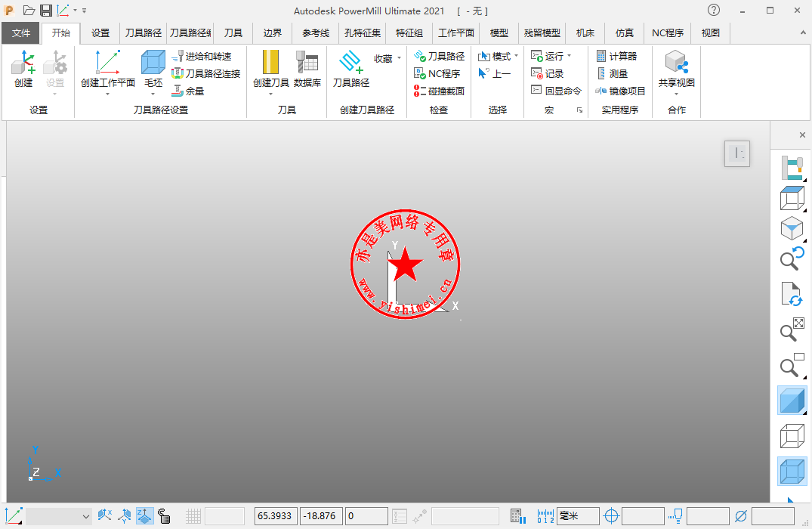
Task: Click the 毫米 units field
Action: (x=578, y=516)
